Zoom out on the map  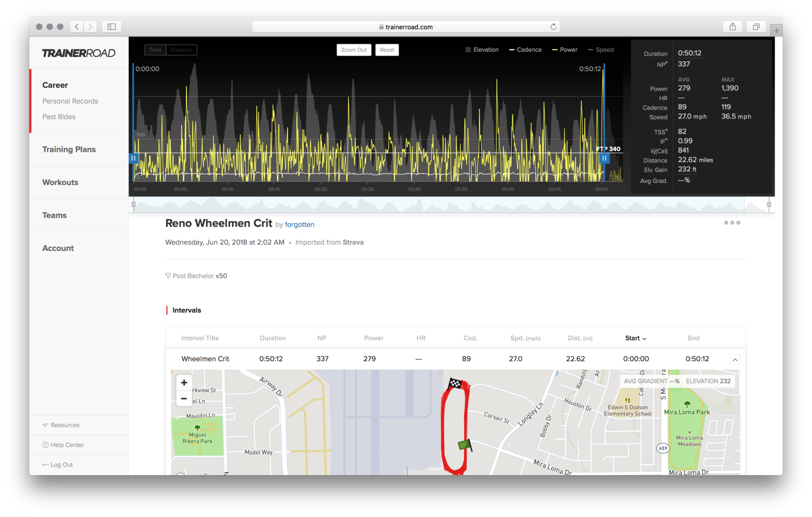tap(184, 399)
